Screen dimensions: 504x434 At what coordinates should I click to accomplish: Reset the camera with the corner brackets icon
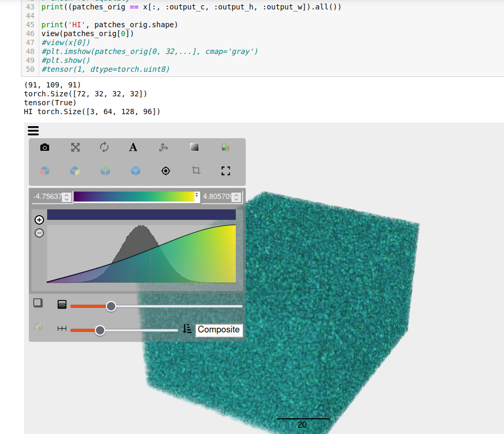[226, 171]
